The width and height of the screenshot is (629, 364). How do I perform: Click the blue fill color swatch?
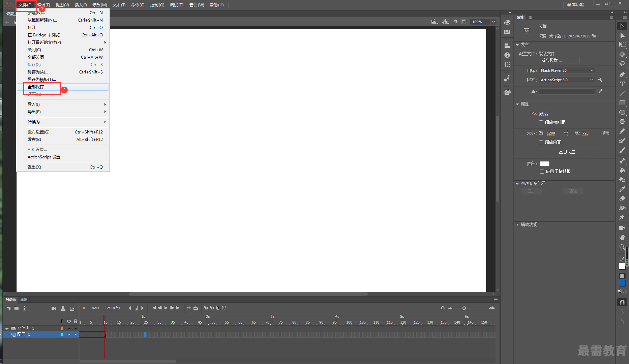point(622,283)
